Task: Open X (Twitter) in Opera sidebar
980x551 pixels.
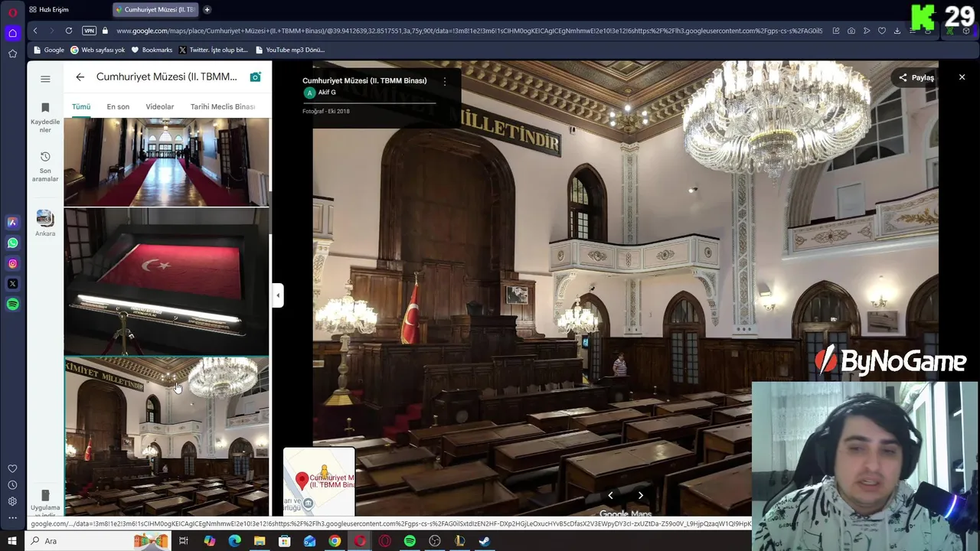Action: (12, 284)
